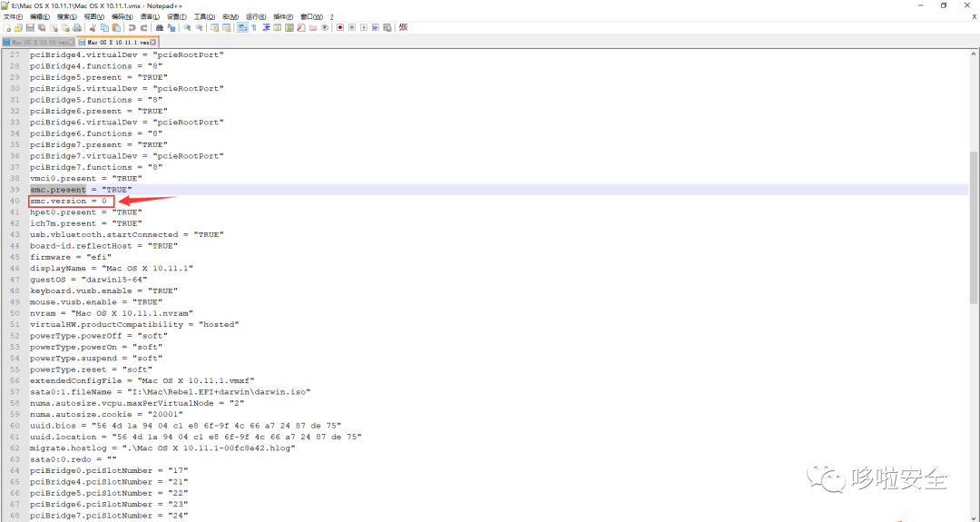Toggle the indent guide icon
Viewport: 980px width, 522px height.
(266, 27)
